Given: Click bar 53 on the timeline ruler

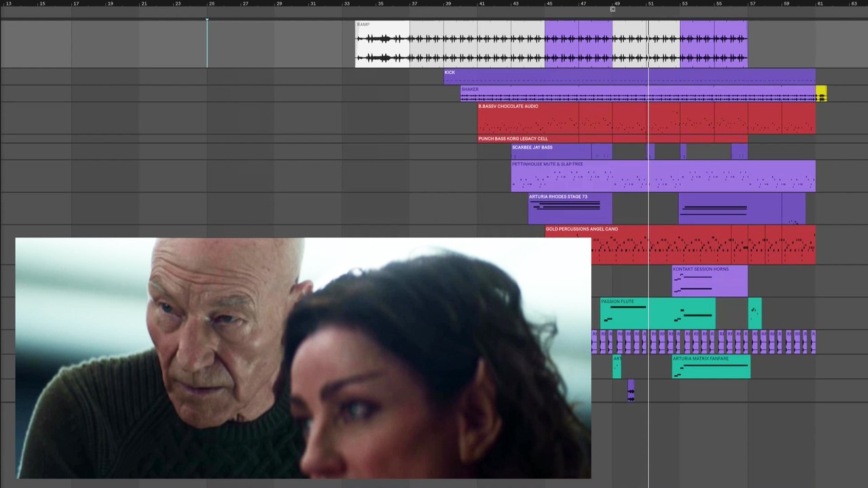Looking at the screenshot, I should pos(685,4).
